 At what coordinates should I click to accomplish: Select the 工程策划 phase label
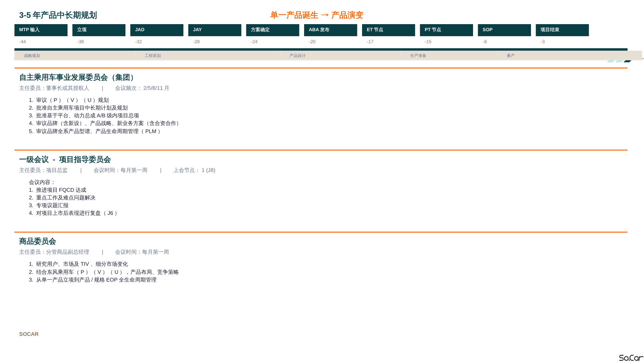153,56
